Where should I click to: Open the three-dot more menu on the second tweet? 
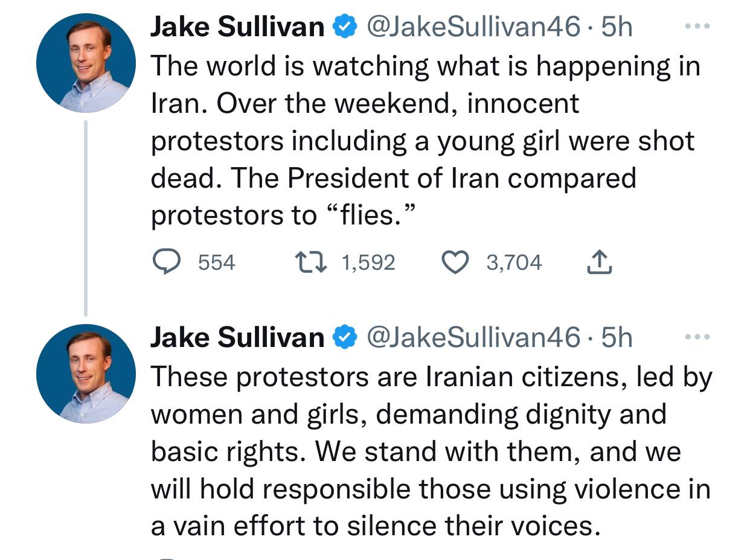[698, 337]
